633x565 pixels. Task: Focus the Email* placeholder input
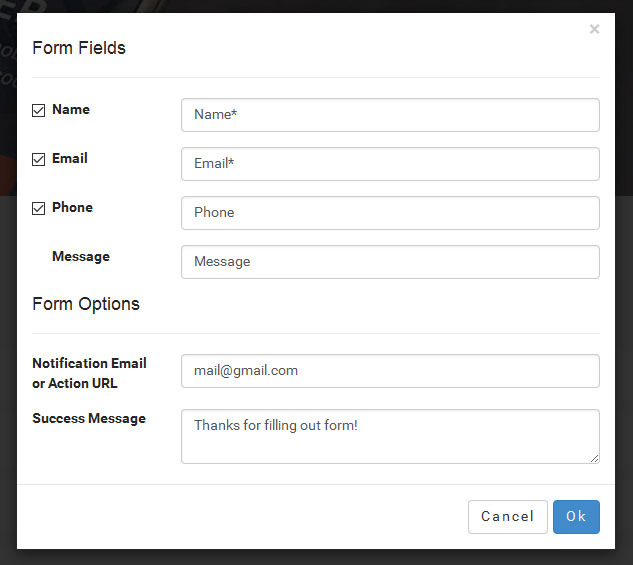coord(390,164)
